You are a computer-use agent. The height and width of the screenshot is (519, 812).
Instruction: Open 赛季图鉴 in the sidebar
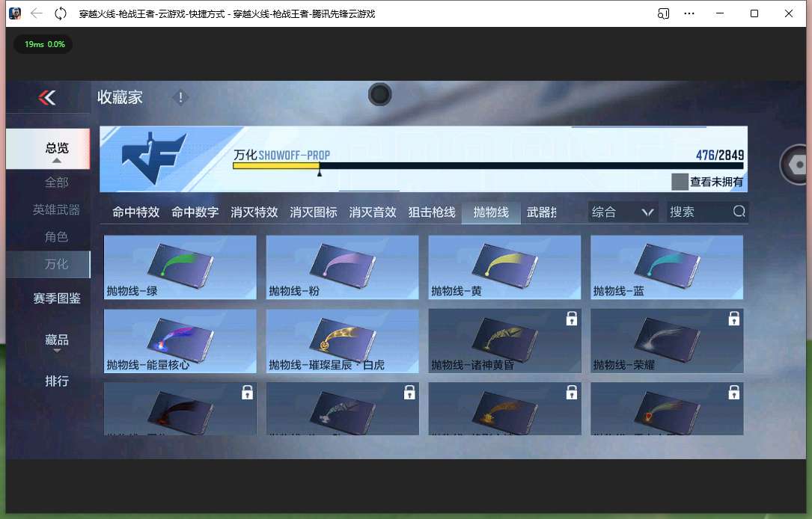click(x=56, y=298)
